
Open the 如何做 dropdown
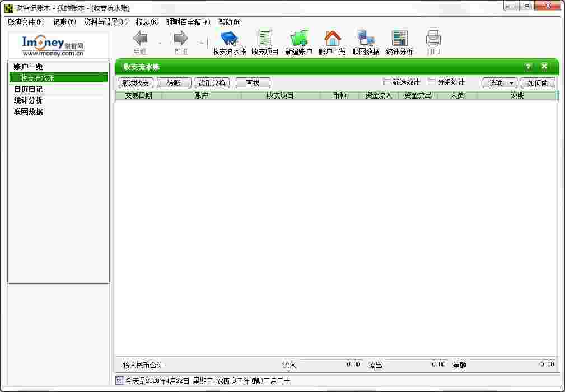tap(538, 82)
